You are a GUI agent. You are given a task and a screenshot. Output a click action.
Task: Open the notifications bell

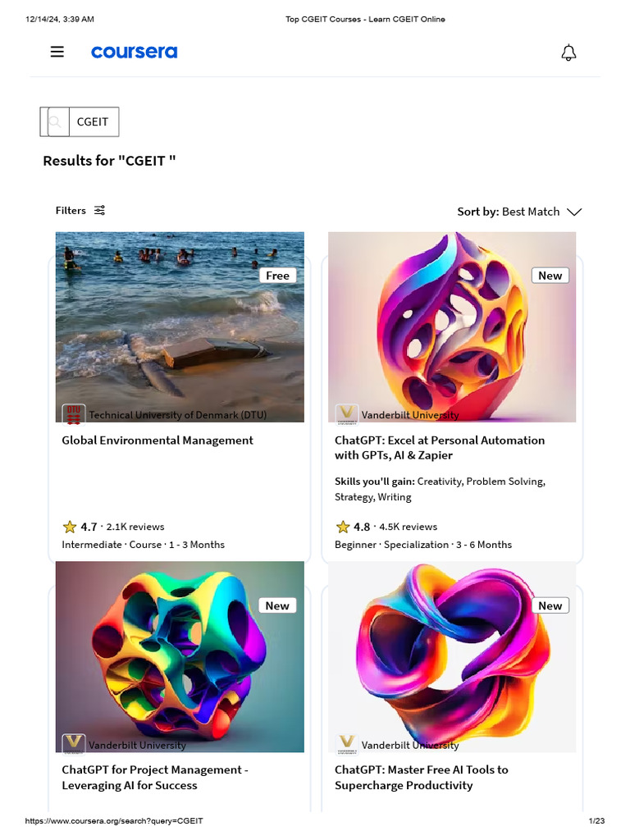click(x=568, y=52)
